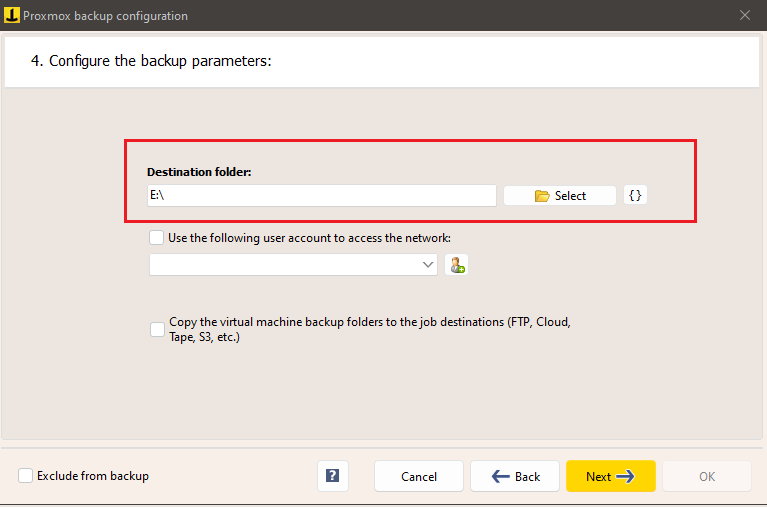Image resolution: width=767 pixels, height=508 pixels.
Task: Close the Proxmox backup configuration window
Action: 744,16
